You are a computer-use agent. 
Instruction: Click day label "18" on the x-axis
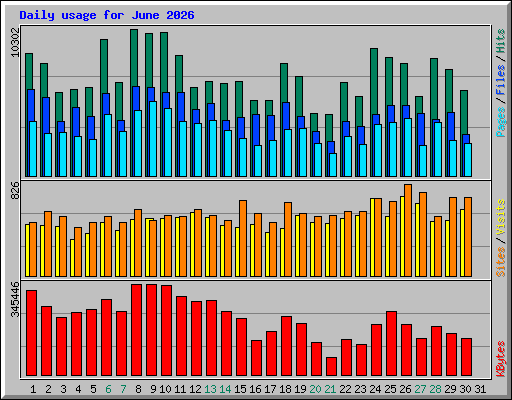coord(285,389)
